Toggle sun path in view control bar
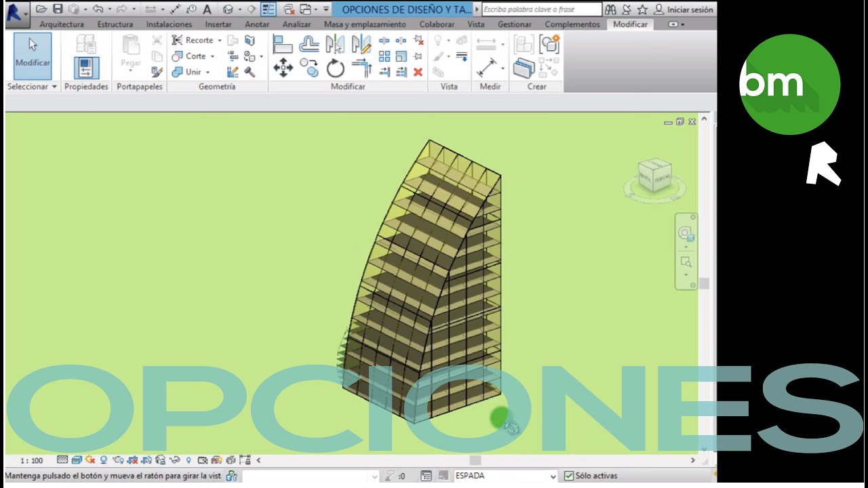This screenshot has width=868, height=488. [90, 460]
